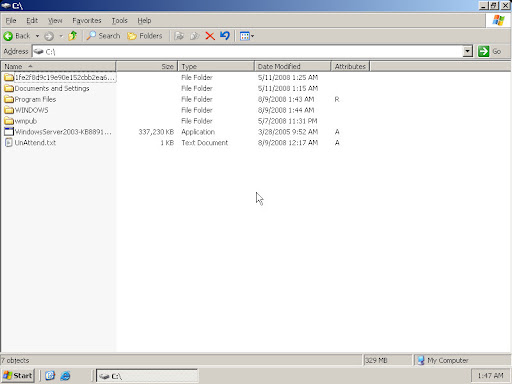Image resolution: width=512 pixels, height=384 pixels.
Task: Click the 1:47 AM system clock
Action: pyautogui.click(x=490, y=376)
